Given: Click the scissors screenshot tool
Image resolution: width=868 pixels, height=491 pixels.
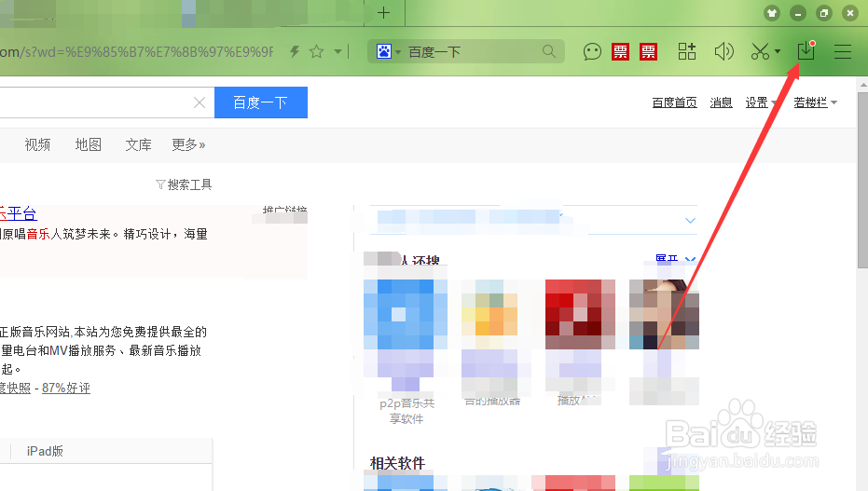Looking at the screenshot, I should tap(760, 51).
